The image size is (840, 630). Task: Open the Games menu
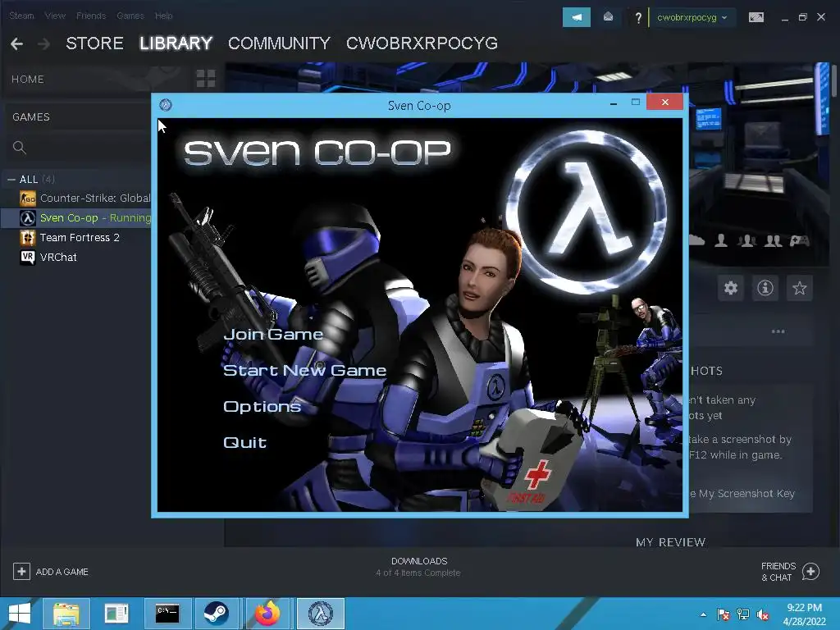coord(130,16)
